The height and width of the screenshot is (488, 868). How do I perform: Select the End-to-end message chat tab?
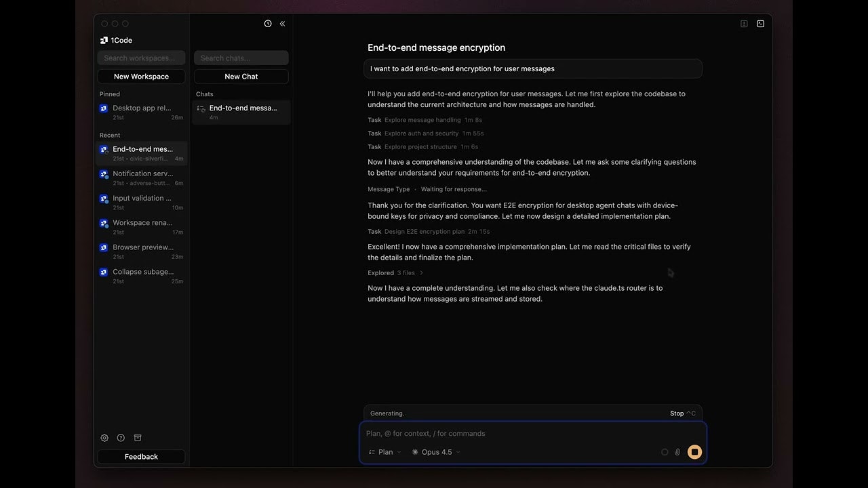point(241,112)
